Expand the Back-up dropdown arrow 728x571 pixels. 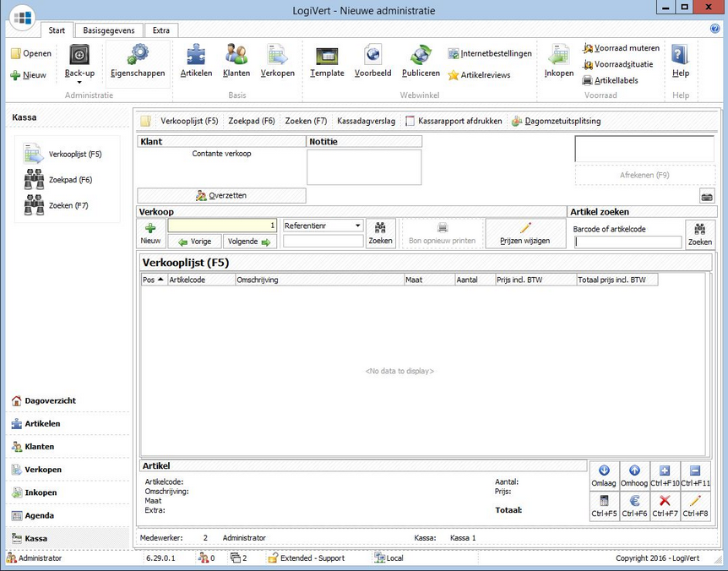[79, 83]
